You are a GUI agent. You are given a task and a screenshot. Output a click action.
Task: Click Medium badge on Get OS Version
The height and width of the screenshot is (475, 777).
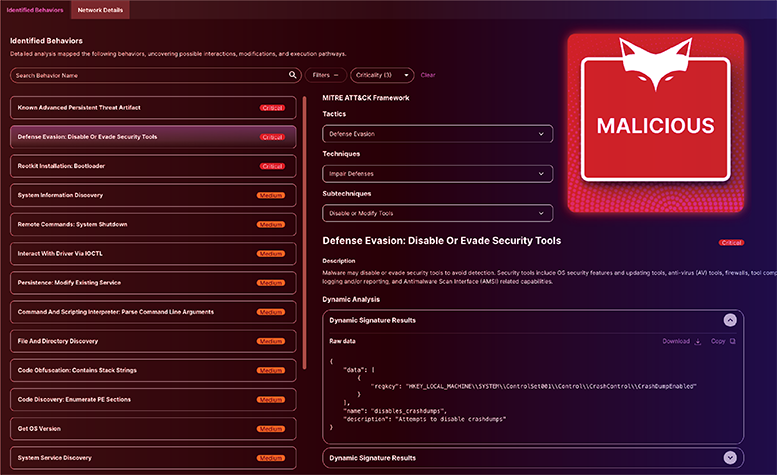click(x=271, y=429)
